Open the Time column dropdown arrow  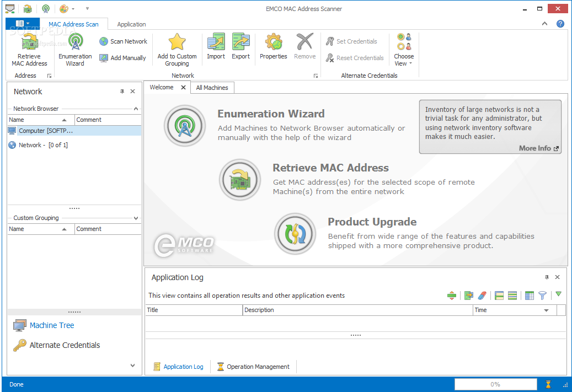click(x=547, y=310)
